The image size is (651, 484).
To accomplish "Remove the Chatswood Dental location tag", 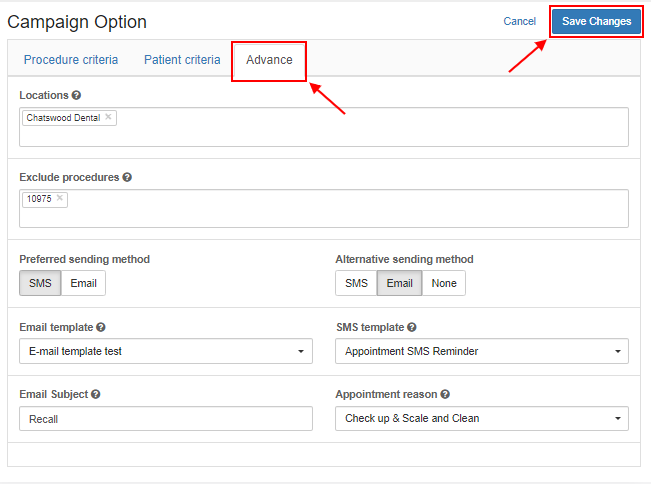I will click(x=108, y=117).
